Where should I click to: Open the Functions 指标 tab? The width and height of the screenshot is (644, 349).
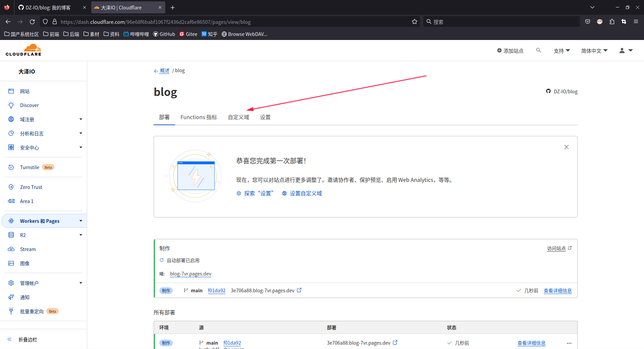[x=198, y=117]
